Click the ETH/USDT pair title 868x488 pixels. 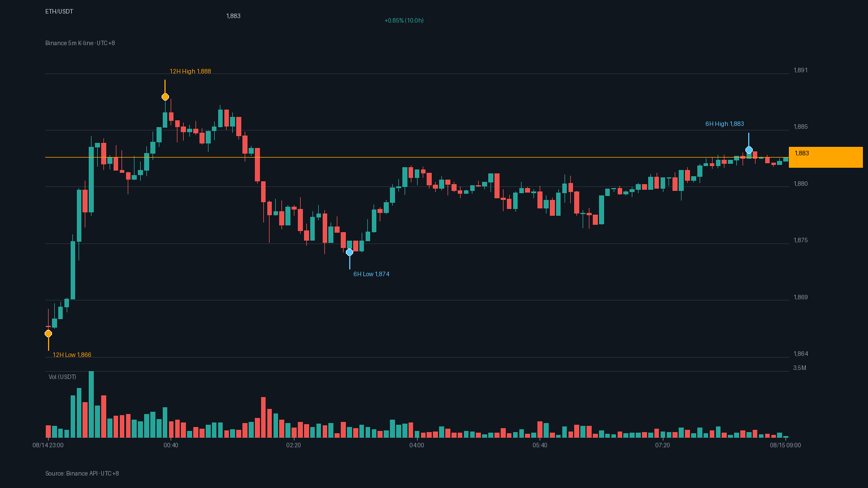click(x=59, y=11)
